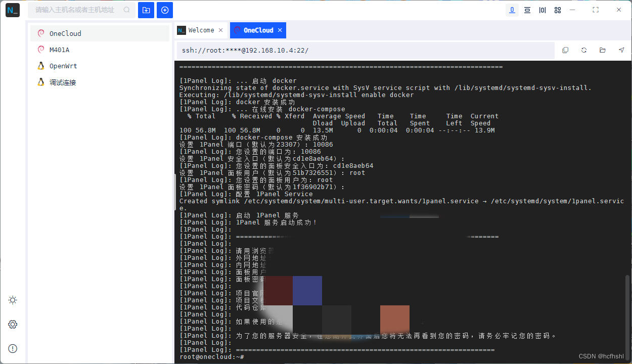The height and width of the screenshot is (364, 632).
Task: Select grid layout view
Action: (558, 10)
